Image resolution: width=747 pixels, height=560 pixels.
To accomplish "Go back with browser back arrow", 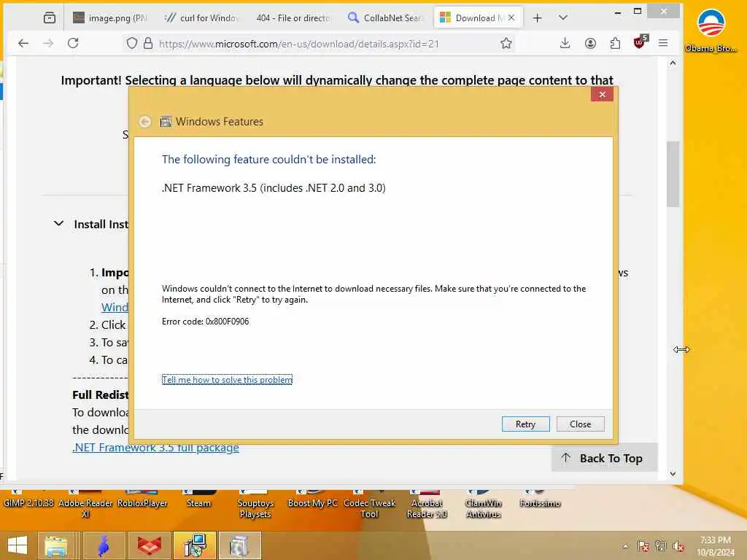I will pyautogui.click(x=23, y=43).
